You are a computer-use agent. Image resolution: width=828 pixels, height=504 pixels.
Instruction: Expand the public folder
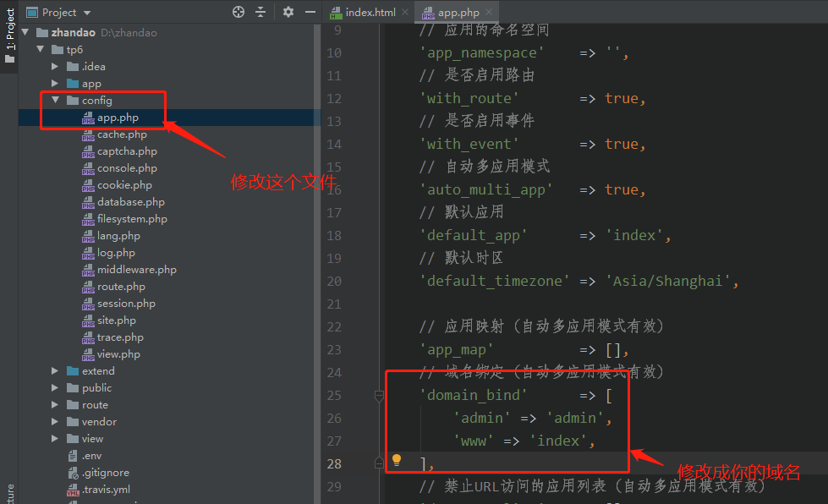[55, 388]
